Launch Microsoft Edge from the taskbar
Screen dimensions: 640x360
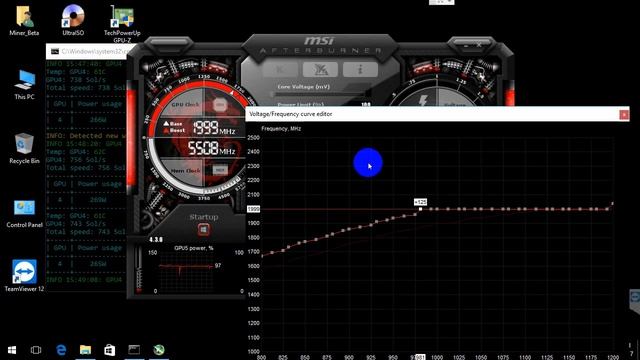coord(61,350)
